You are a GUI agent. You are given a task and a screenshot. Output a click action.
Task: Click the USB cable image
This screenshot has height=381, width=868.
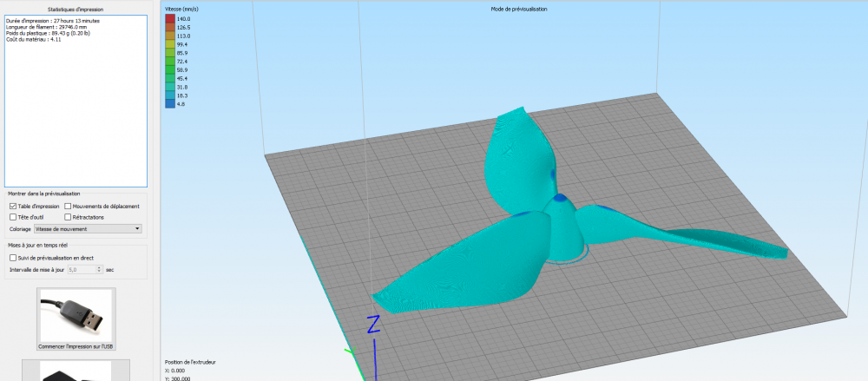tap(76, 314)
